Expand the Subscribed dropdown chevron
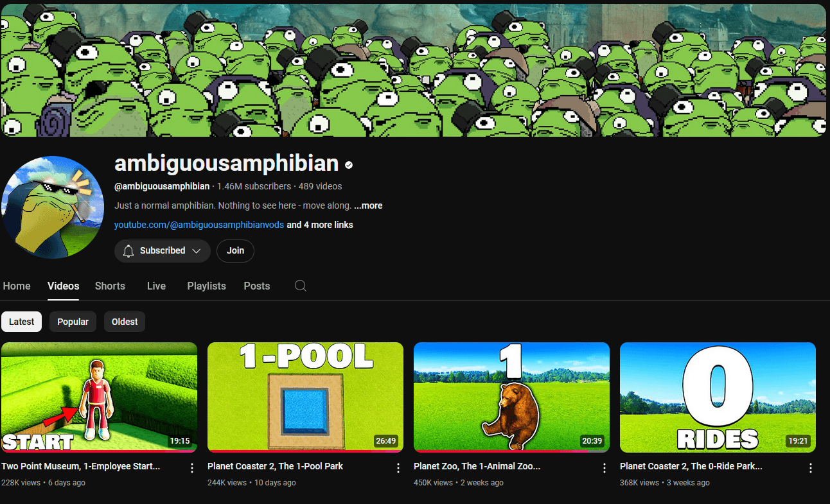Screen dimensions: 830x504 197,250
